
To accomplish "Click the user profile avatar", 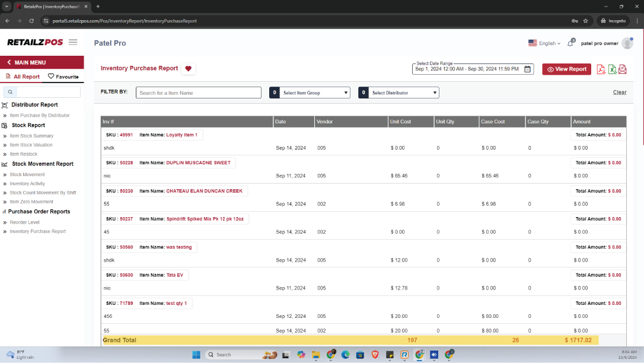I will coord(627,43).
